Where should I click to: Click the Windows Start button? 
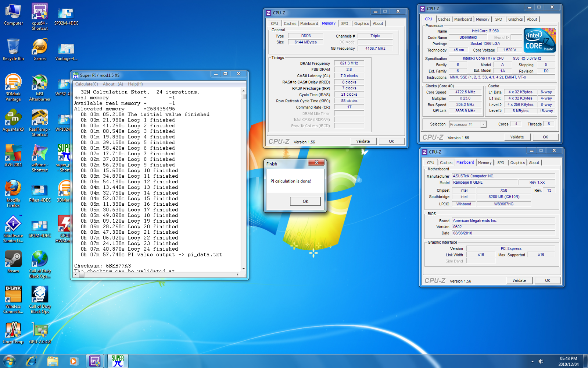click(x=9, y=361)
